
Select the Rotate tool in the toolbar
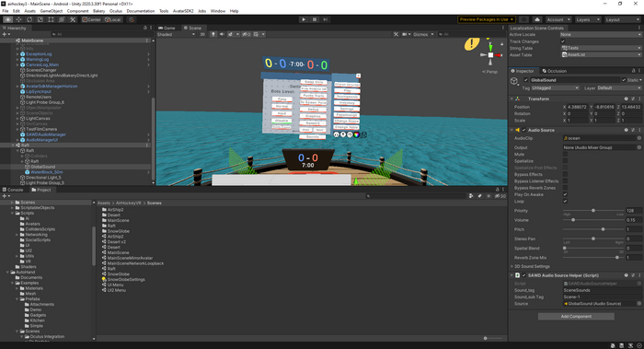click(29, 19)
